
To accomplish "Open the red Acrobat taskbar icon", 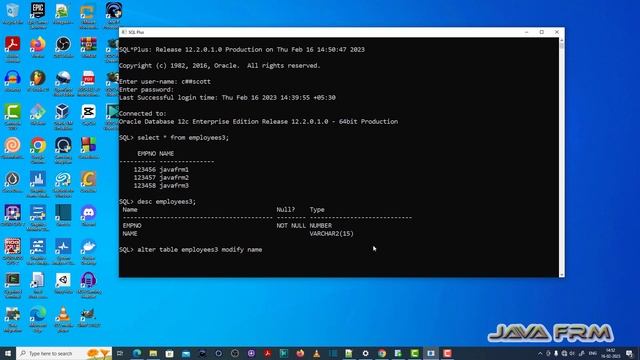I will click(268, 353).
